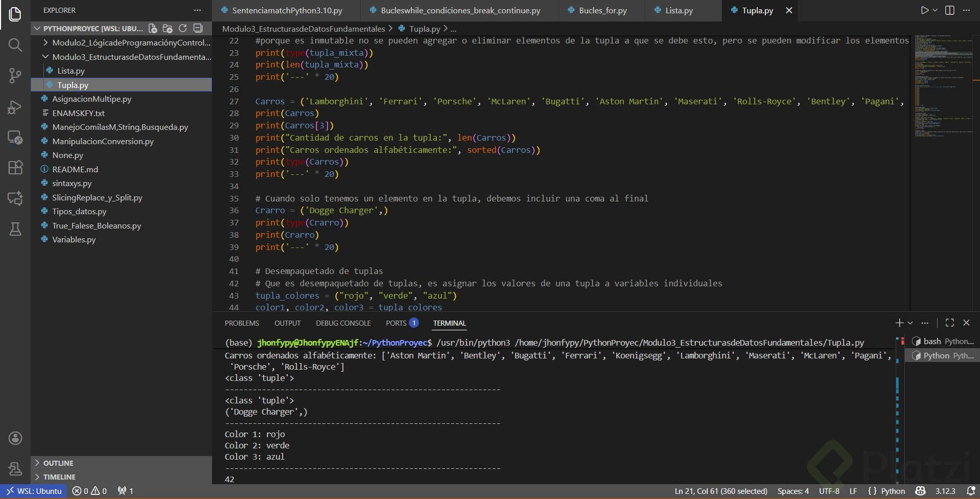Click the New File icon in Explorer
The width and height of the screenshot is (980, 499).
(152, 29)
